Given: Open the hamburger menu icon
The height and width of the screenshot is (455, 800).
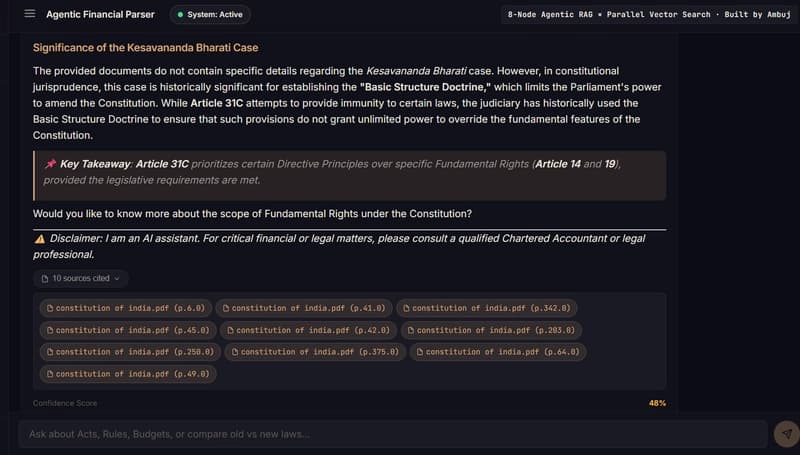Looking at the screenshot, I should tap(30, 14).
